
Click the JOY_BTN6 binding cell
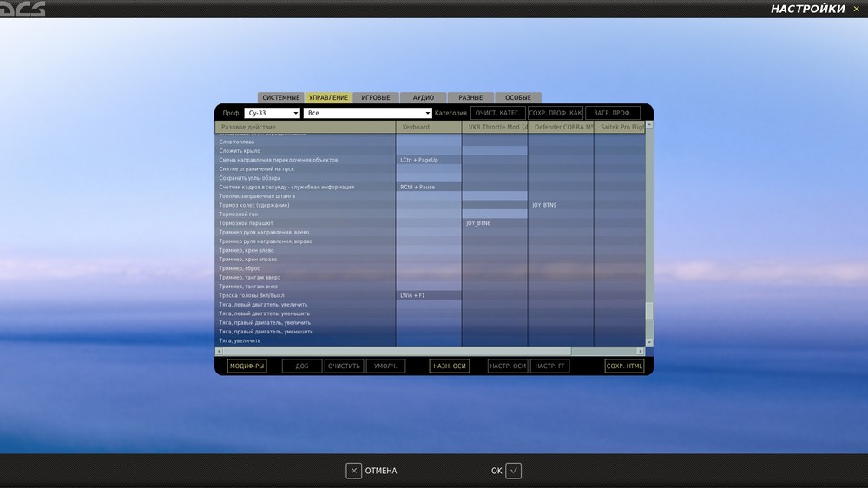pos(496,223)
